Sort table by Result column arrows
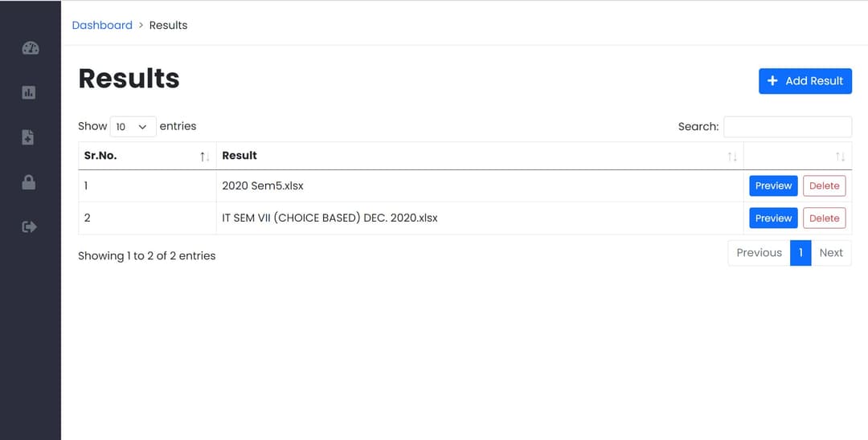Screen dimensions: 868x440 (731, 157)
